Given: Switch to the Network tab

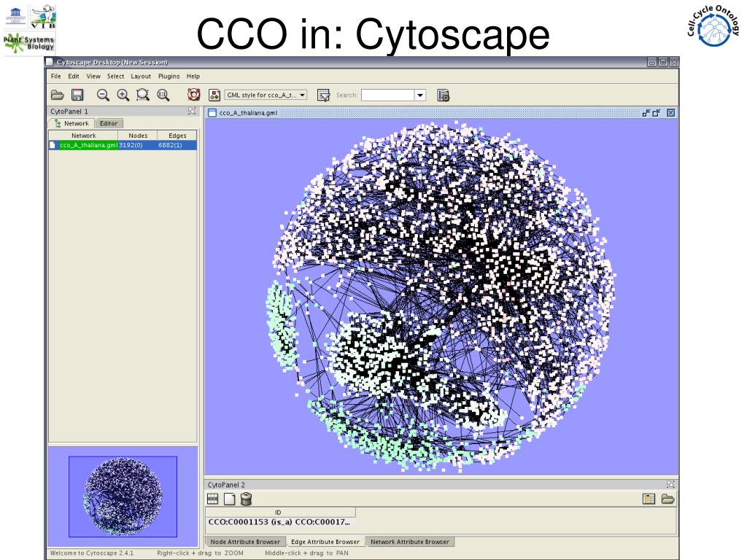Looking at the screenshot, I should click(71, 123).
